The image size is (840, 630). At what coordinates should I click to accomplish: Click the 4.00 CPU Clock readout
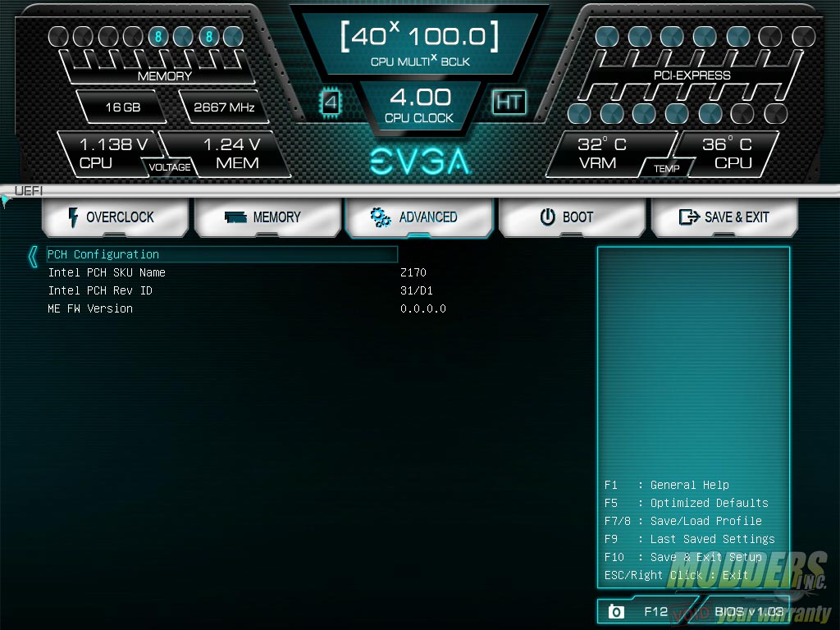(419, 105)
